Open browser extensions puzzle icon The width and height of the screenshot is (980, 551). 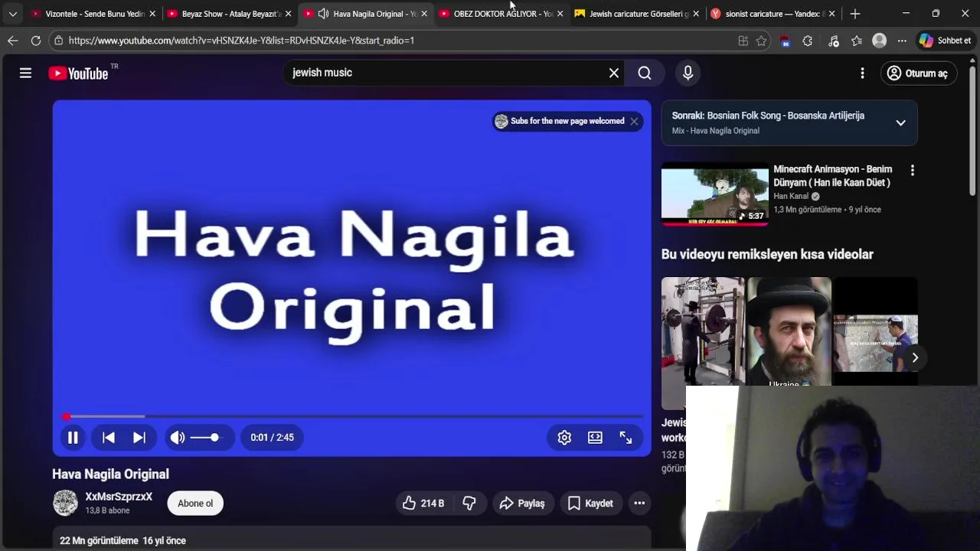point(807,41)
